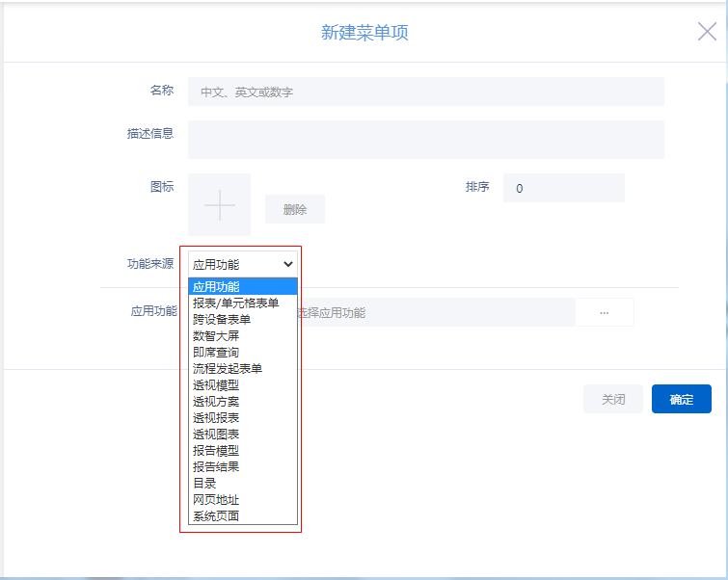Click the 删除 button beside icon

click(295, 209)
